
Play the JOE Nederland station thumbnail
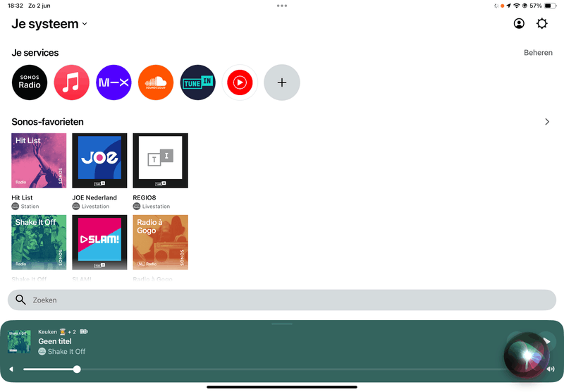coord(99,161)
